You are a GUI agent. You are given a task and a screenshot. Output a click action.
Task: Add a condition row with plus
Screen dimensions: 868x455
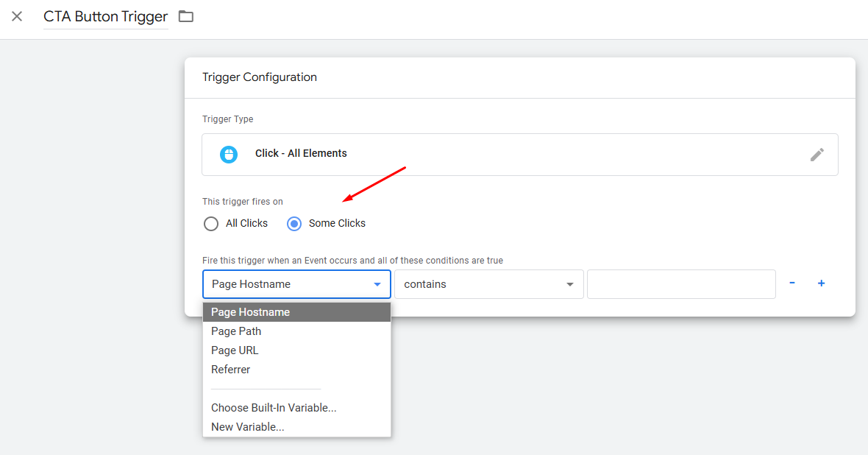pos(822,283)
